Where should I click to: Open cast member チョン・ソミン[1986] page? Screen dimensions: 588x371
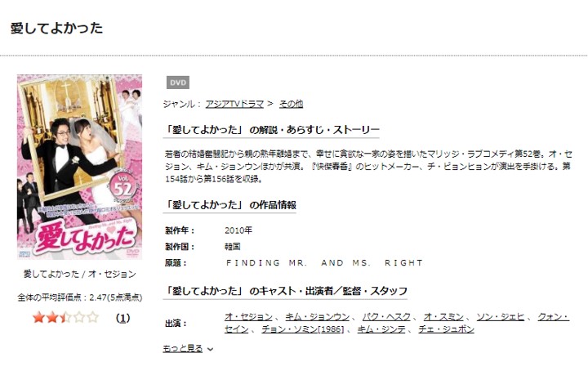tap(303, 329)
